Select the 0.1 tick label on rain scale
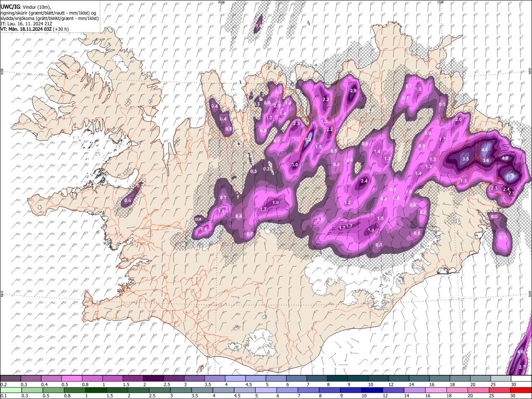Screen dimensions: 532x399 pos(3,396)
